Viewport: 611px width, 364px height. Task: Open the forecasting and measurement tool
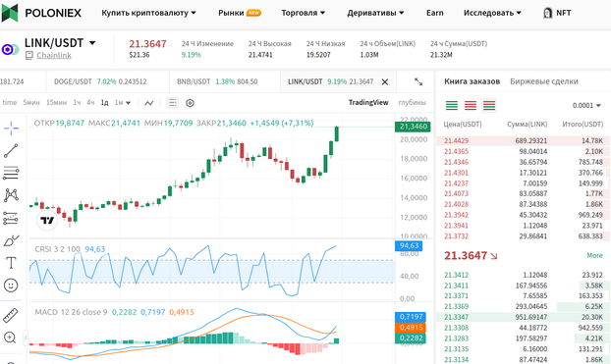click(x=11, y=218)
